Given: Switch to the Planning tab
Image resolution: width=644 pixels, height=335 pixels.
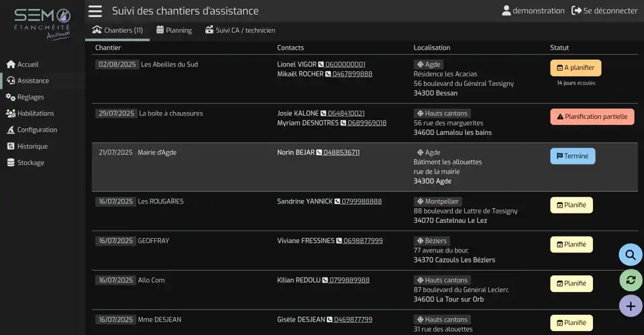Looking at the screenshot, I should click(174, 30).
